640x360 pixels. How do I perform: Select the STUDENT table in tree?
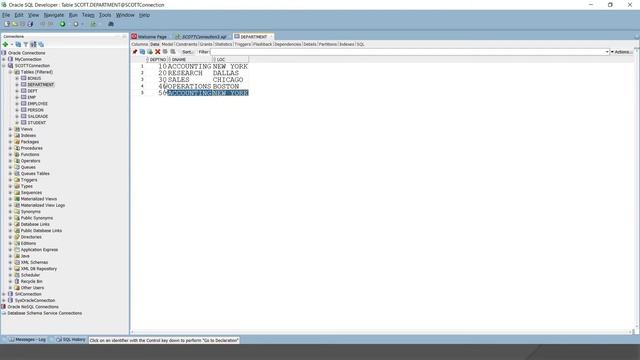[37, 123]
